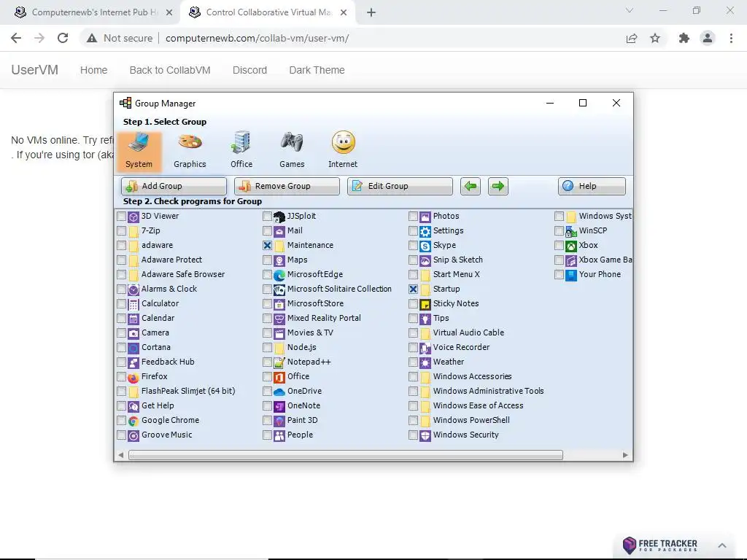
Task: Click the WinSCP program icon
Action: point(570,231)
